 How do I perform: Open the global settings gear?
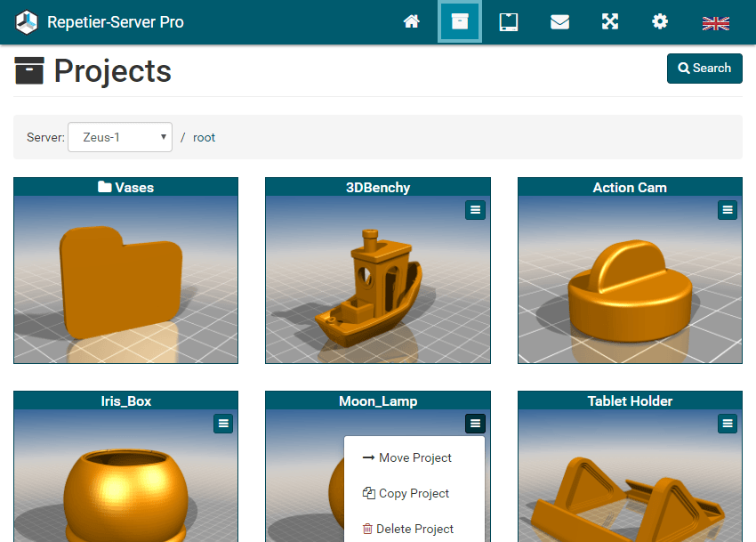coord(660,21)
